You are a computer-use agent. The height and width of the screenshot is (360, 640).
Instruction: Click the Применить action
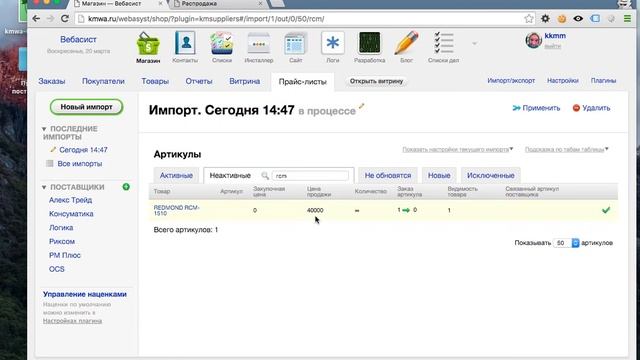[536, 108]
